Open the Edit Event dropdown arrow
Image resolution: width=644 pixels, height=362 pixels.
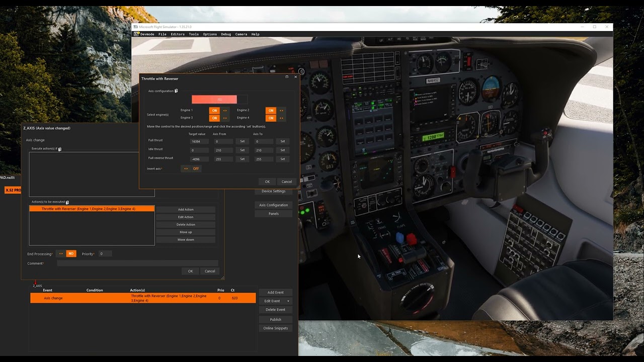point(288,301)
